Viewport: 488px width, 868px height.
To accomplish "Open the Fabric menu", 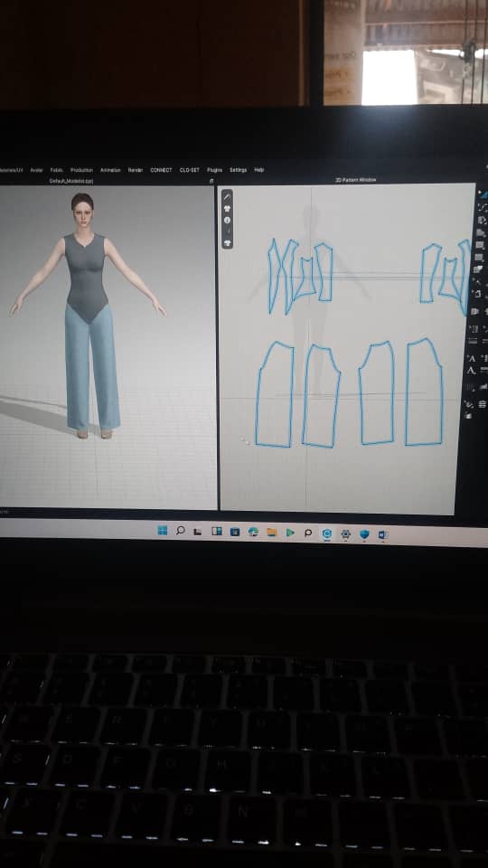I will coord(56,170).
